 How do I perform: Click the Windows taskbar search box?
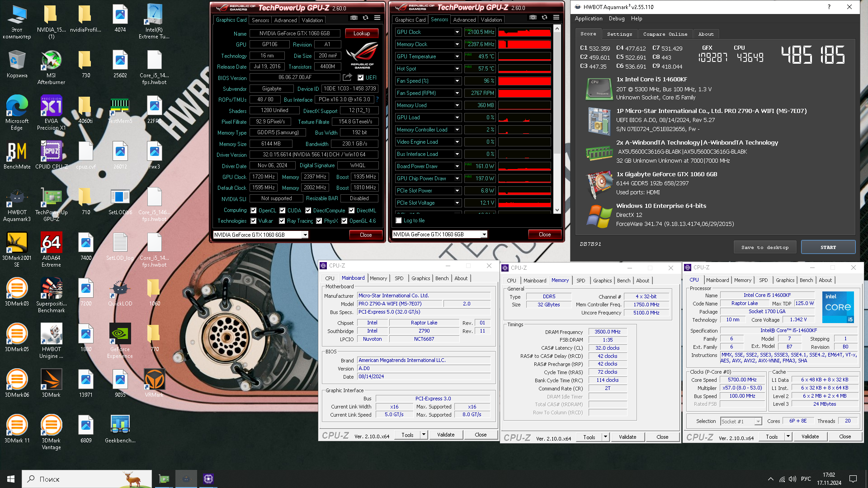[x=87, y=479]
